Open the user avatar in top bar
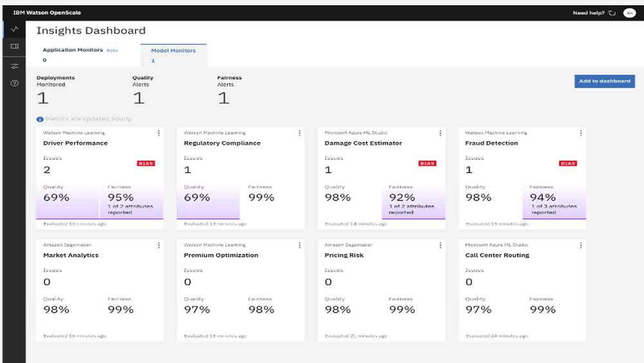This screenshot has width=644, height=363. [629, 13]
